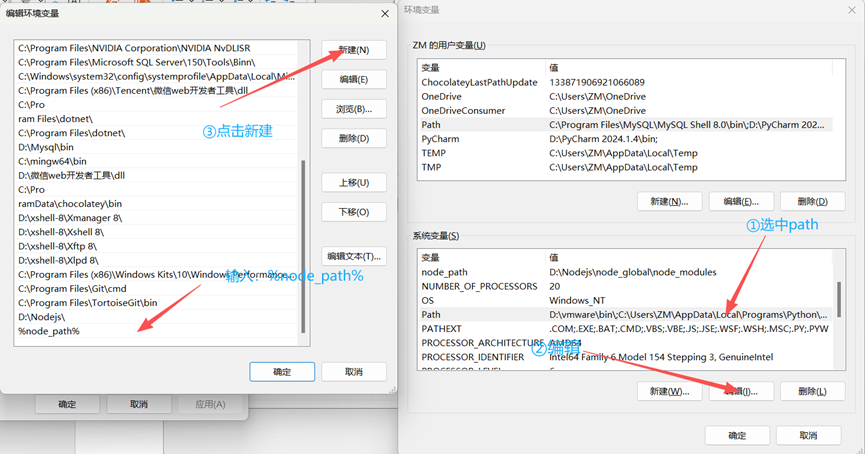Click the 下移(O) button

coord(354,212)
